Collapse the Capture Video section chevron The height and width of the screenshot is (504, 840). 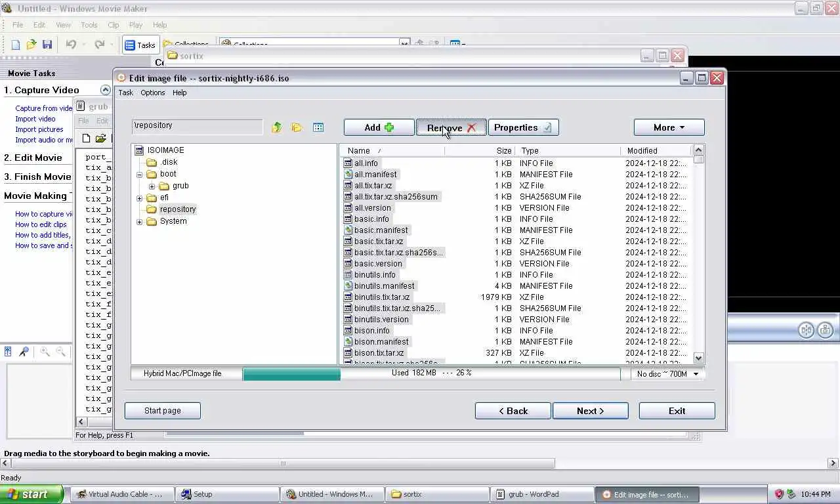click(x=105, y=90)
